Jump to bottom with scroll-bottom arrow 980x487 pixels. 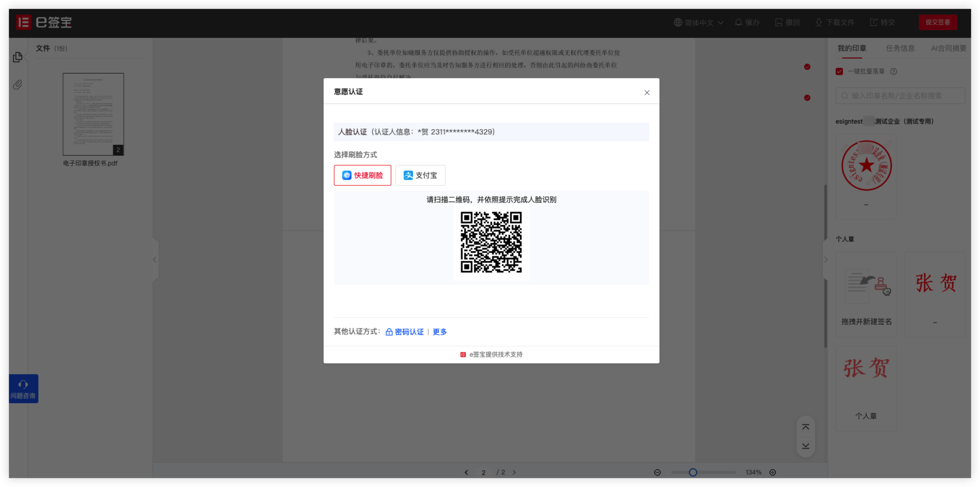806,446
